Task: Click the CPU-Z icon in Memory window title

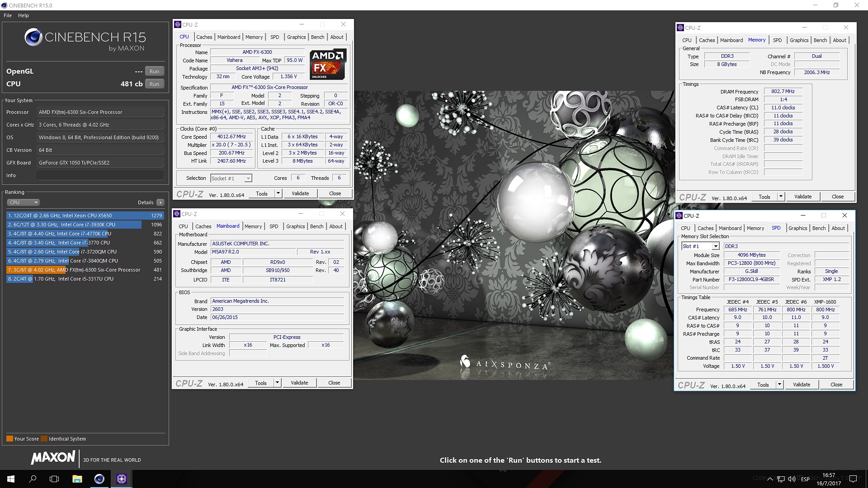Action: [x=680, y=28]
